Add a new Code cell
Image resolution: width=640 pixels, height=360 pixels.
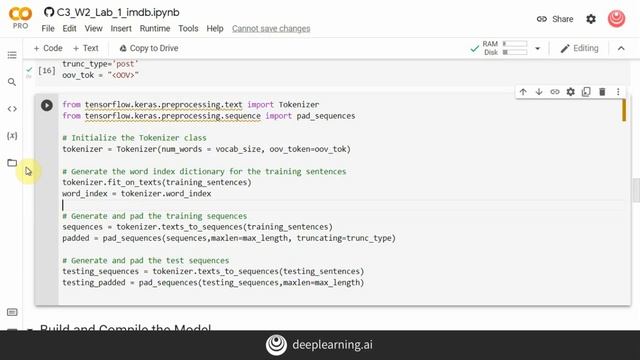pos(48,48)
